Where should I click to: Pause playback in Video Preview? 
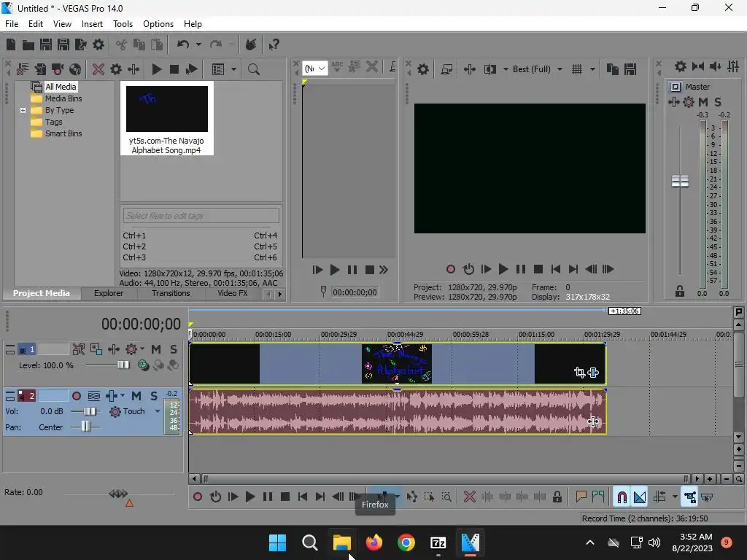coord(521,270)
